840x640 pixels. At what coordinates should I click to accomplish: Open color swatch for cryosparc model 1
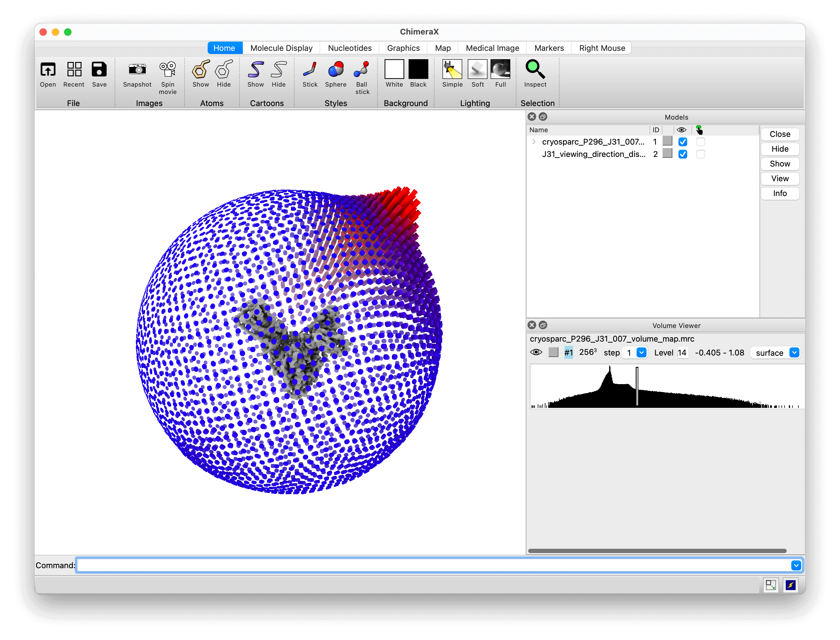pos(667,141)
